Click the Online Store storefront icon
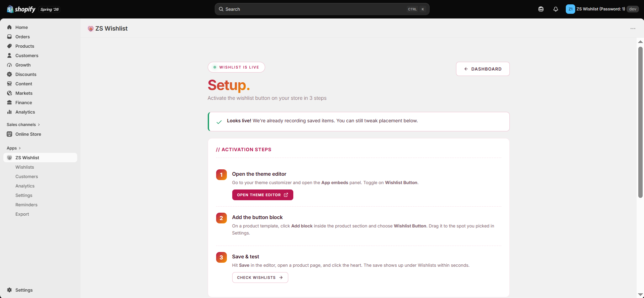Screen dimensions: 644x298 tap(9, 134)
